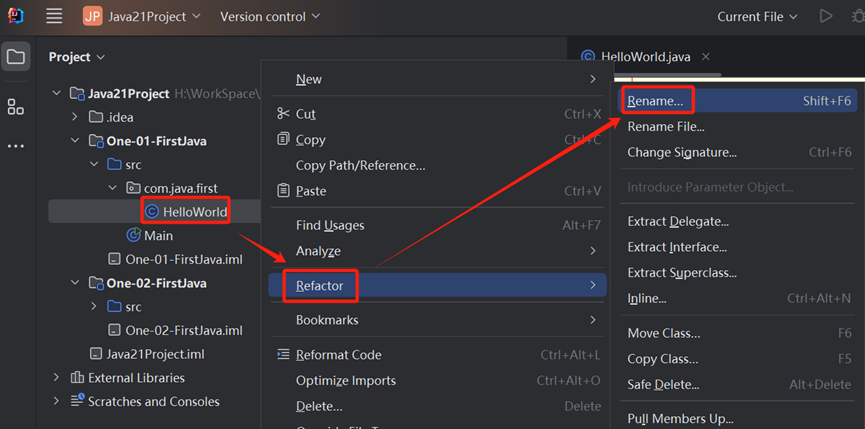Click the Debug bug icon

(859, 16)
